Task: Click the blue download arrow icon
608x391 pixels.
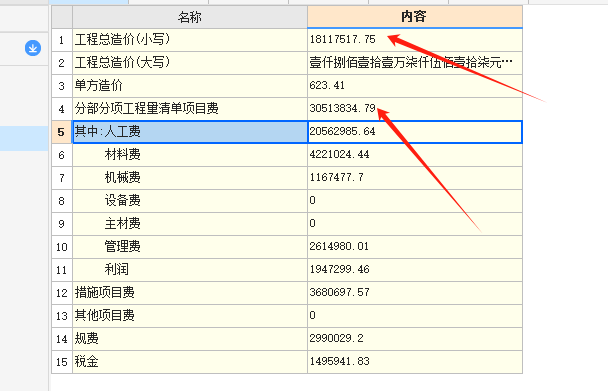Action: (33, 48)
